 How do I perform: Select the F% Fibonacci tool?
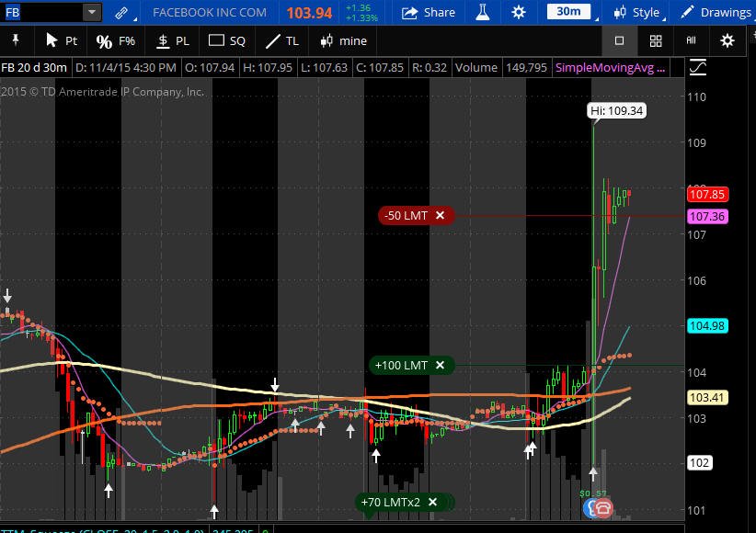tap(116, 41)
